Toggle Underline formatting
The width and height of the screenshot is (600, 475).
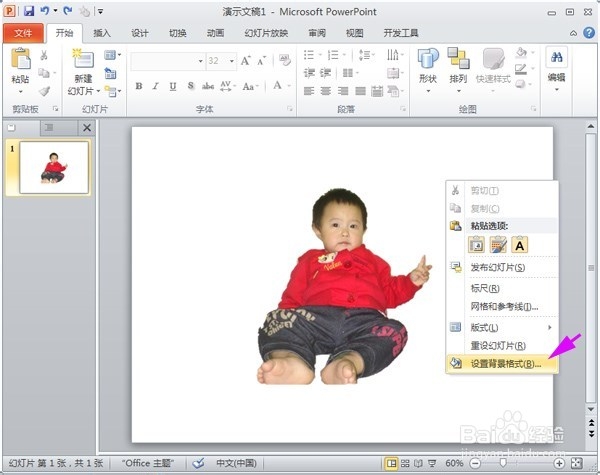click(x=173, y=86)
